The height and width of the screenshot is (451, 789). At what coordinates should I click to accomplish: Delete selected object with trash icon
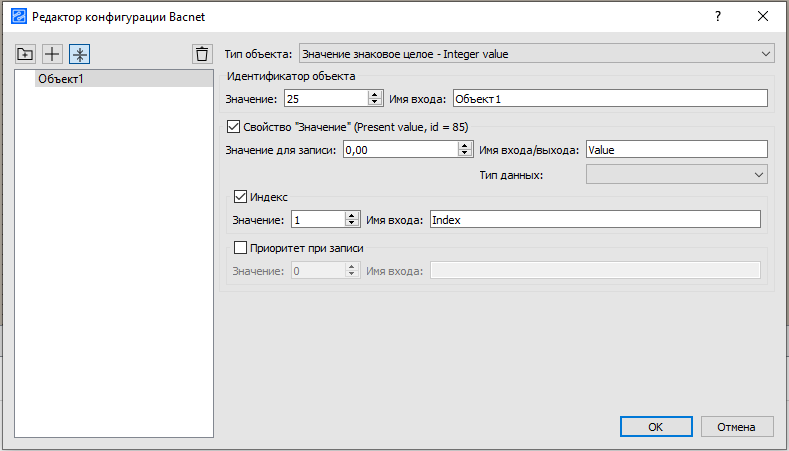click(202, 54)
